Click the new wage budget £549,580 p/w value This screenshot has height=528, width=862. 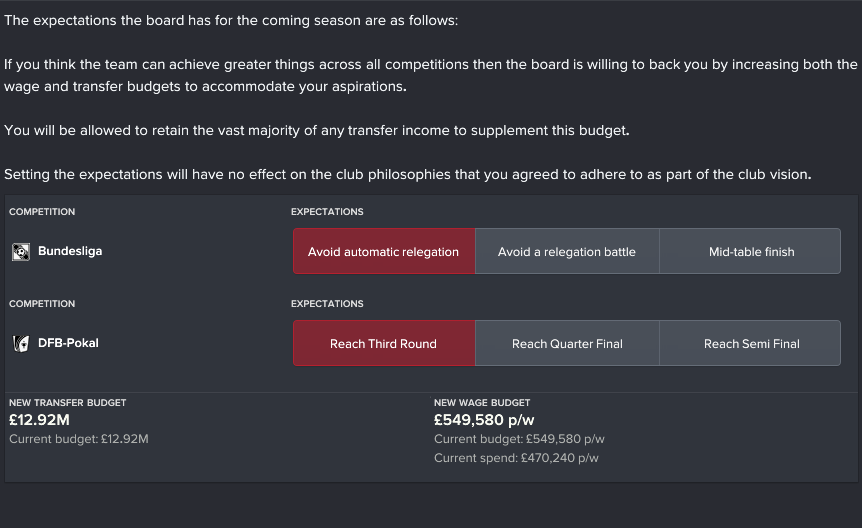coord(484,420)
